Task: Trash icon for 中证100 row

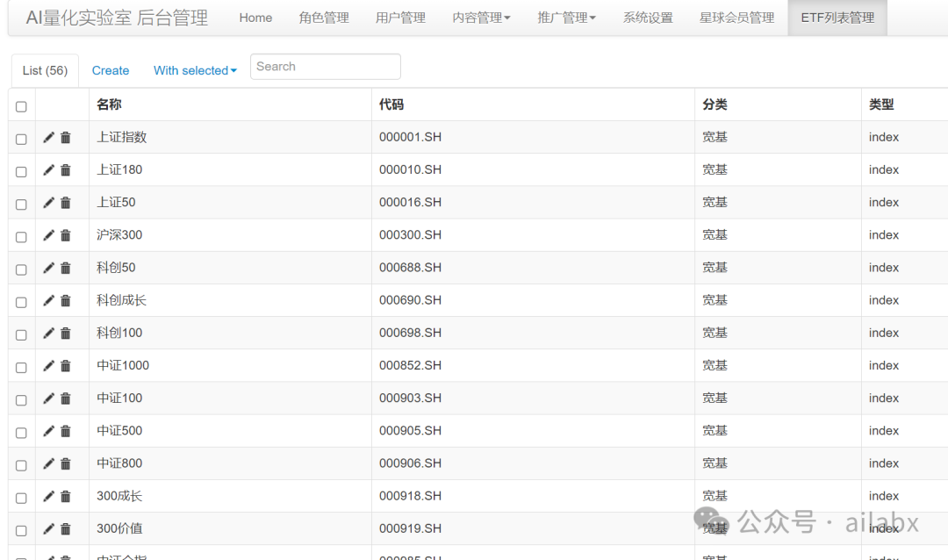Action: click(65, 398)
